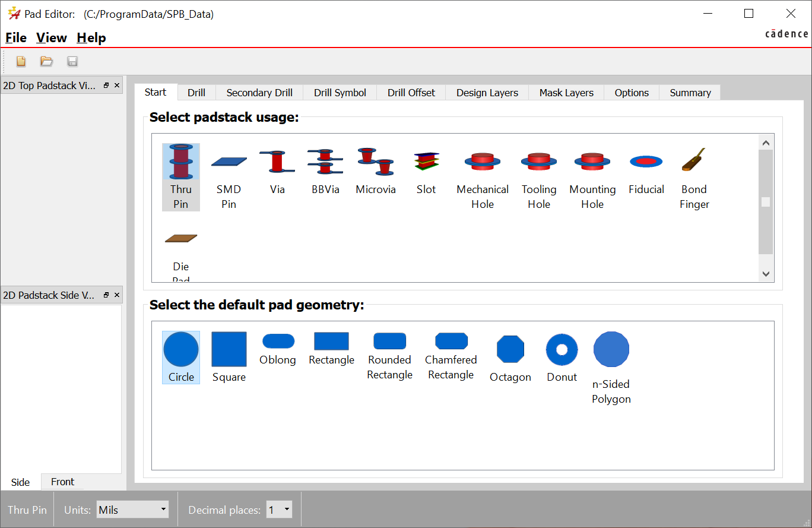812x528 pixels.
Task: Choose Rectangle pad geometry
Action: pyautogui.click(x=331, y=349)
